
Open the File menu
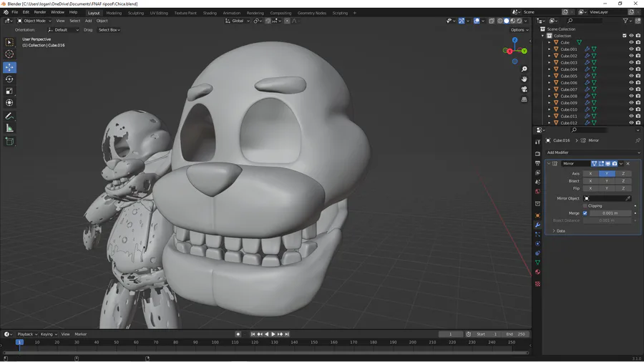point(15,12)
